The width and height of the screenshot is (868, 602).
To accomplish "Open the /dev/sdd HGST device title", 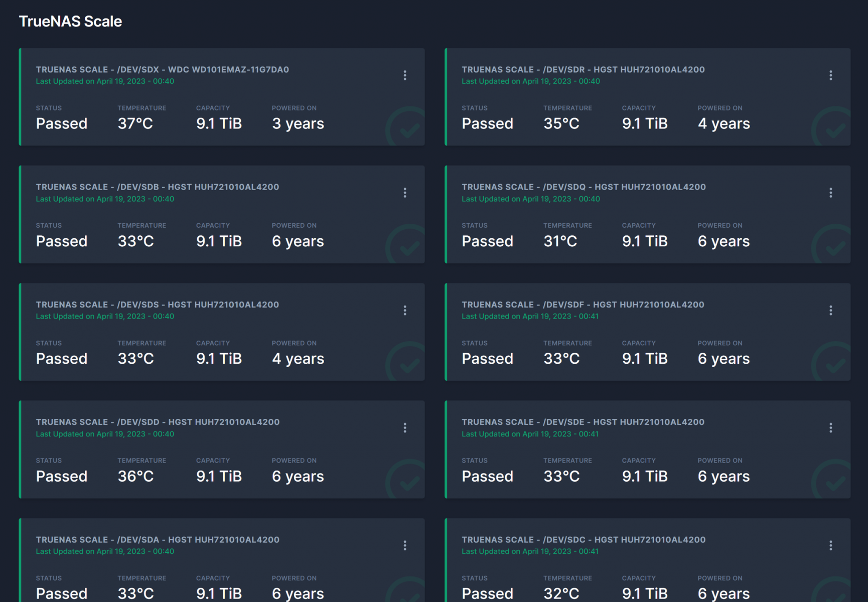I will point(158,422).
